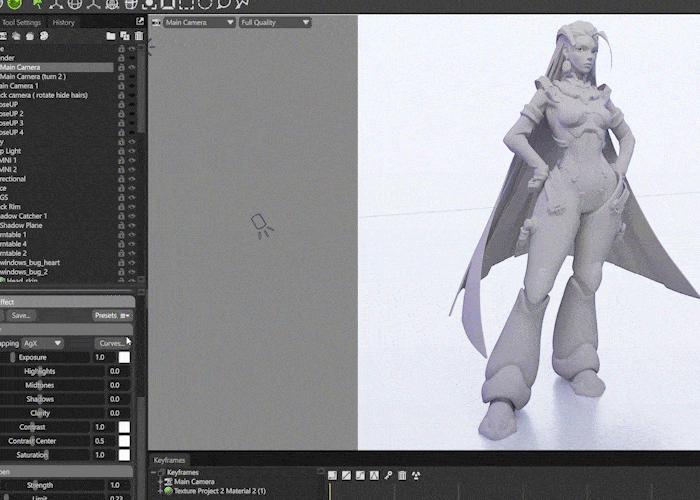
Task: Open the Full Quality dropdown
Action: [275, 22]
